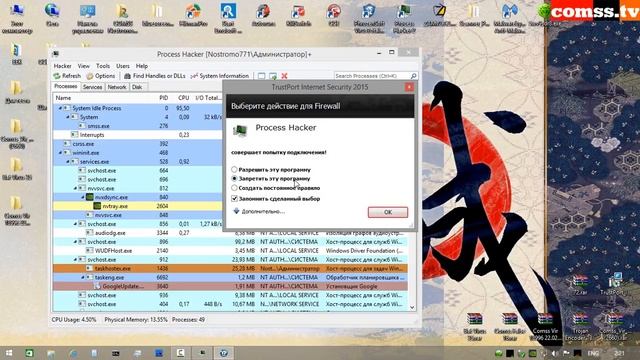Screen dimensions: 640x360
Task: Click OK in the firewall dialog
Action: pyautogui.click(x=388, y=212)
